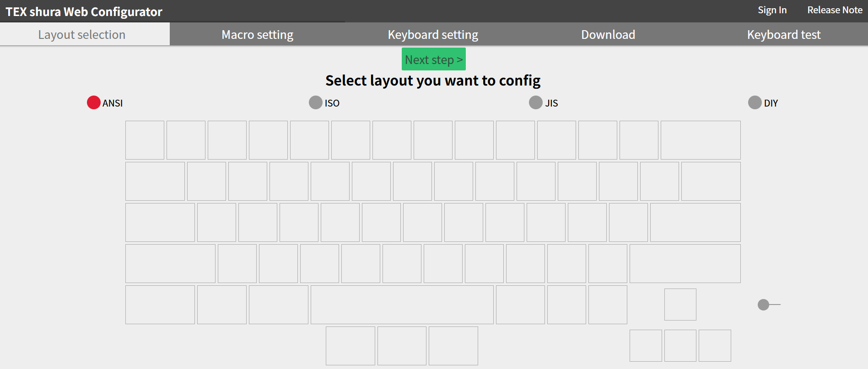
Task: Open the Release Note link
Action: pos(835,10)
